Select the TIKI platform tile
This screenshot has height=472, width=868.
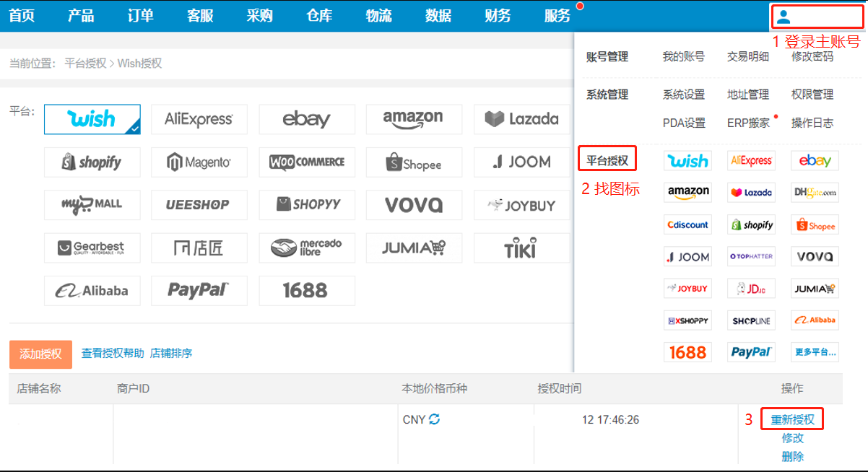tap(522, 248)
